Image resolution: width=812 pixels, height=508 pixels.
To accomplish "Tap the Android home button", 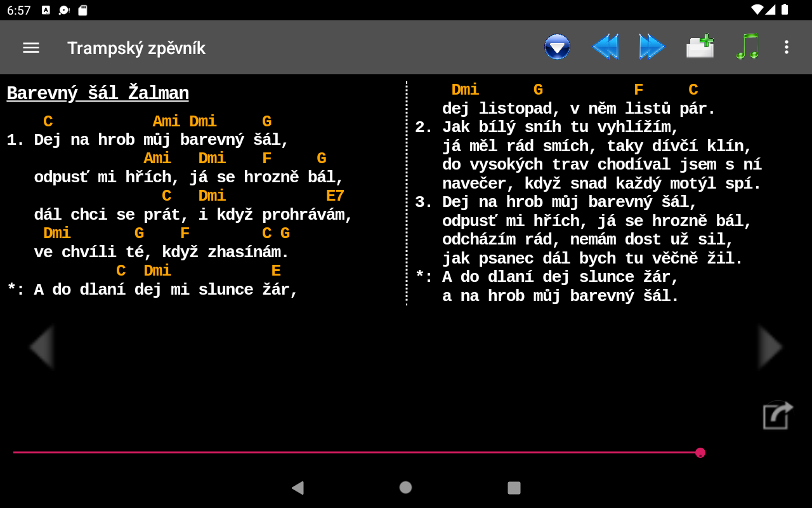I will pos(405,487).
